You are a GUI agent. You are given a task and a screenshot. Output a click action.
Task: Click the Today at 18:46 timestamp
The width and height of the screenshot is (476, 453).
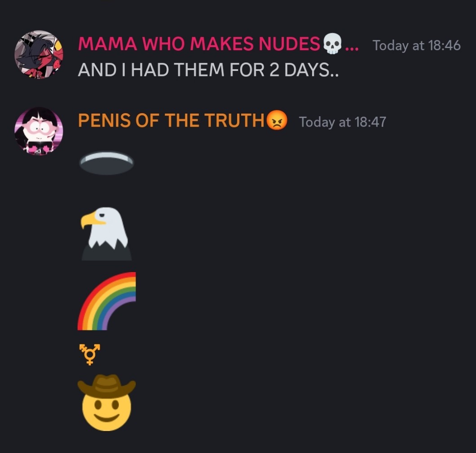(x=417, y=45)
